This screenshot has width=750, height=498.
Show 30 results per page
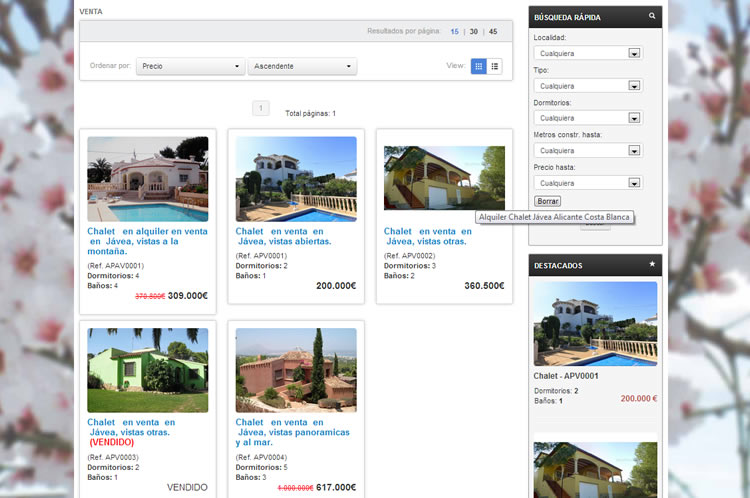tap(474, 31)
